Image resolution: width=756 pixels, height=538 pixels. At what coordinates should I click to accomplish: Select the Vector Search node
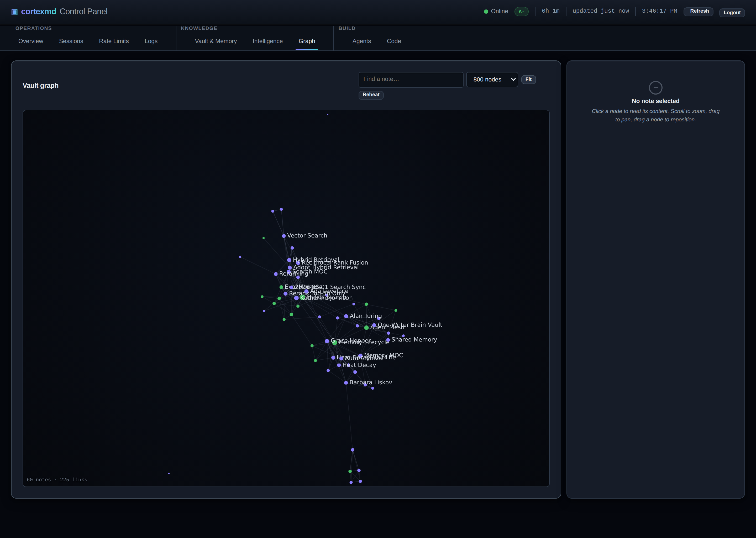(284, 236)
